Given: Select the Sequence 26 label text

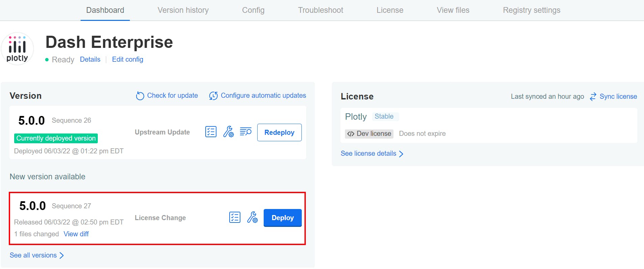Looking at the screenshot, I should pyautogui.click(x=71, y=120).
